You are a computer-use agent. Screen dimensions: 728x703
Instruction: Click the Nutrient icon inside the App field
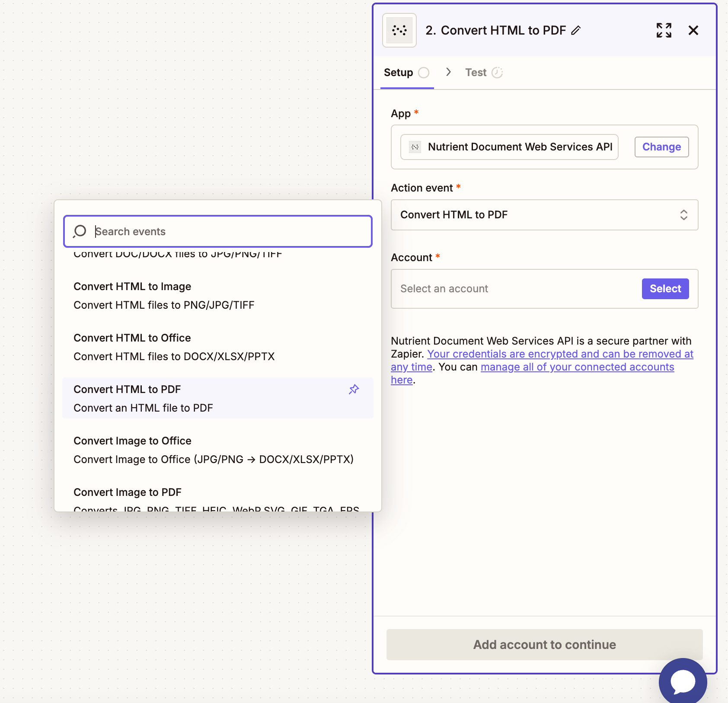(x=415, y=147)
